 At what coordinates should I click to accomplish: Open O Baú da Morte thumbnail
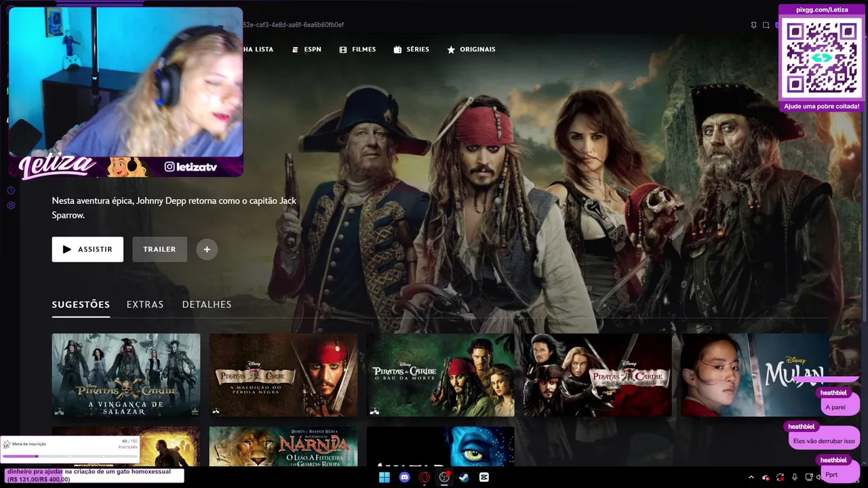pyautogui.click(x=441, y=375)
